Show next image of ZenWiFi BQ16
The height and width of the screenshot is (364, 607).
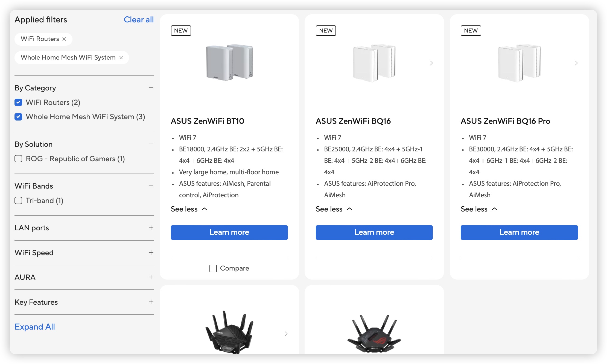(x=431, y=63)
